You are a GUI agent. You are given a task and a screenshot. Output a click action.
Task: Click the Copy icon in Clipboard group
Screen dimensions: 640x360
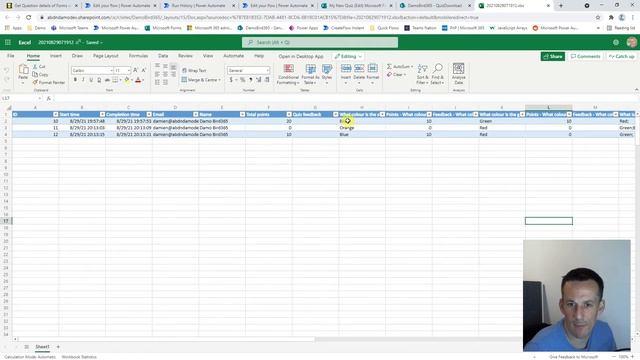click(35, 74)
